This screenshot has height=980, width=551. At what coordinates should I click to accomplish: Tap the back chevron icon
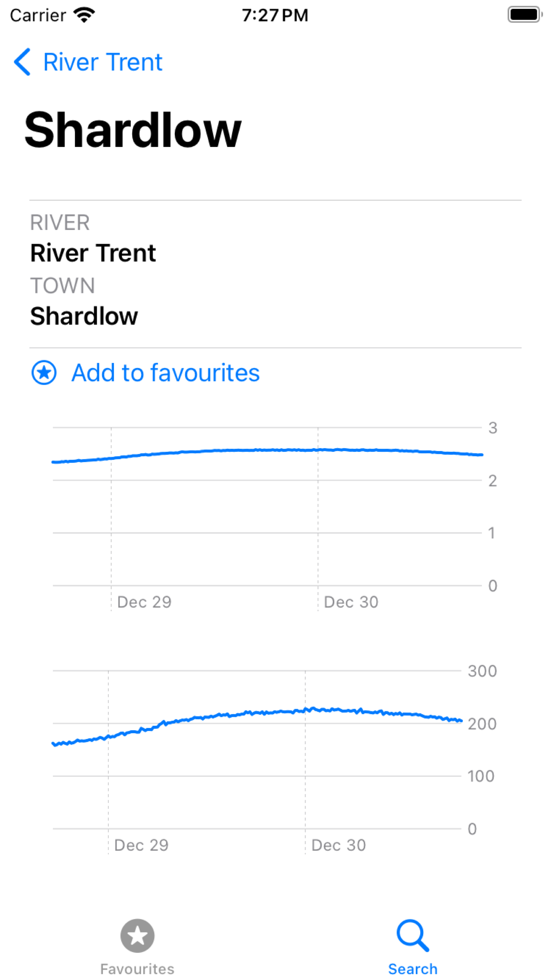coord(22,62)
